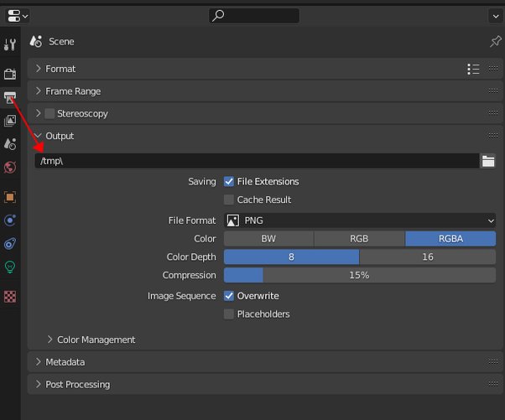Select the BW color mode

click(268, 239)
